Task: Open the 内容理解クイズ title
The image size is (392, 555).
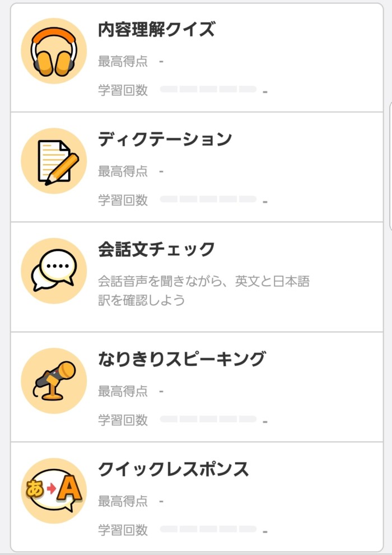Action: [156, 29]
